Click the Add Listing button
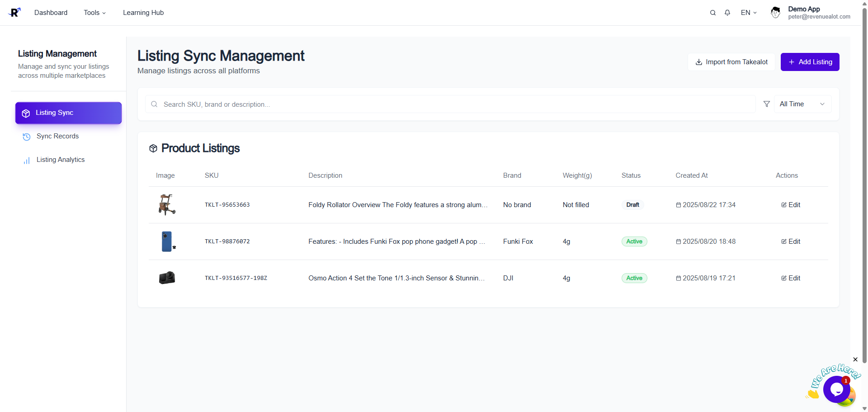 [x=810, y=62]
